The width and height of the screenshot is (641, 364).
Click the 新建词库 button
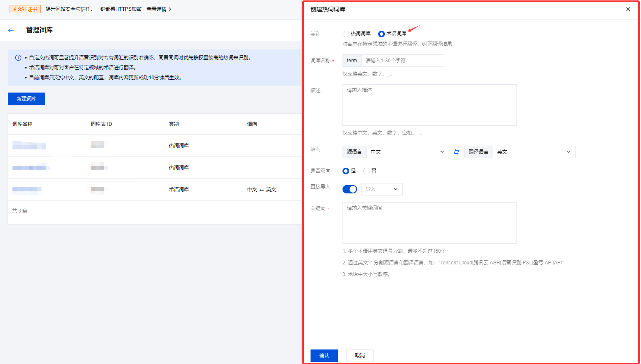[x=27, y=99]
